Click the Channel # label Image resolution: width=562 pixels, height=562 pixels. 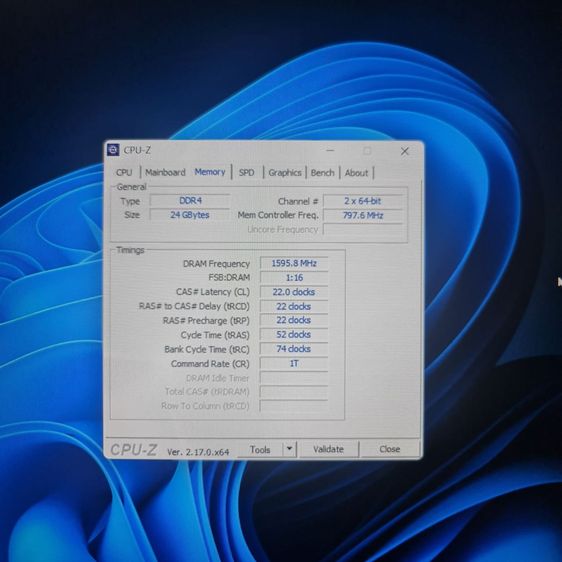(298, 201)
